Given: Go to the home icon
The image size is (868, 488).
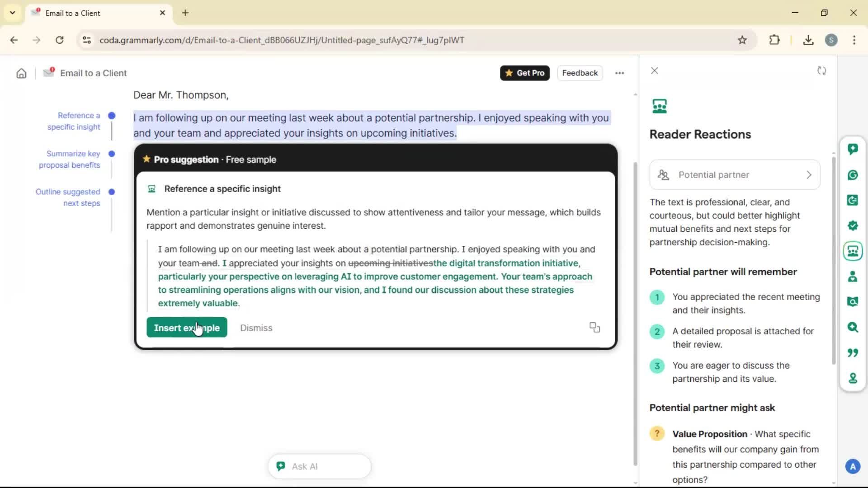Looking at the screenshot, I should pos(21,73).
